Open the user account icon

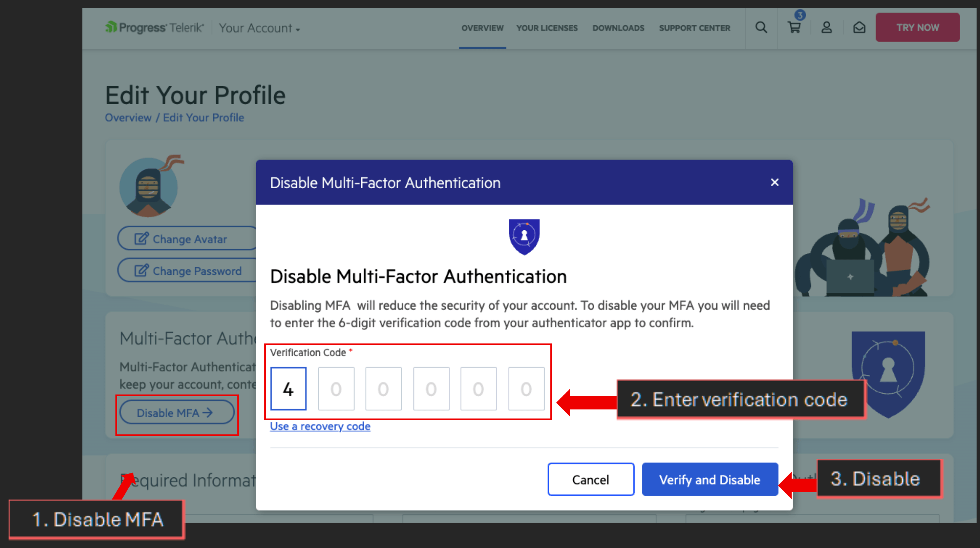[826, 27]
